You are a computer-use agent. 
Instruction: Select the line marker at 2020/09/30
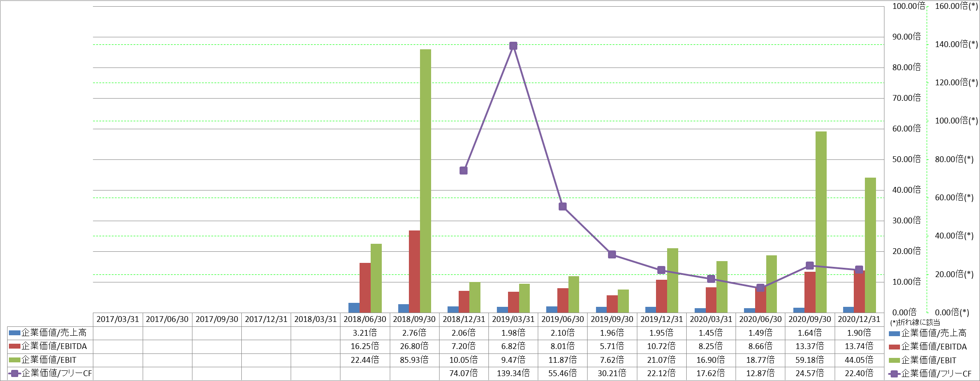810,266
